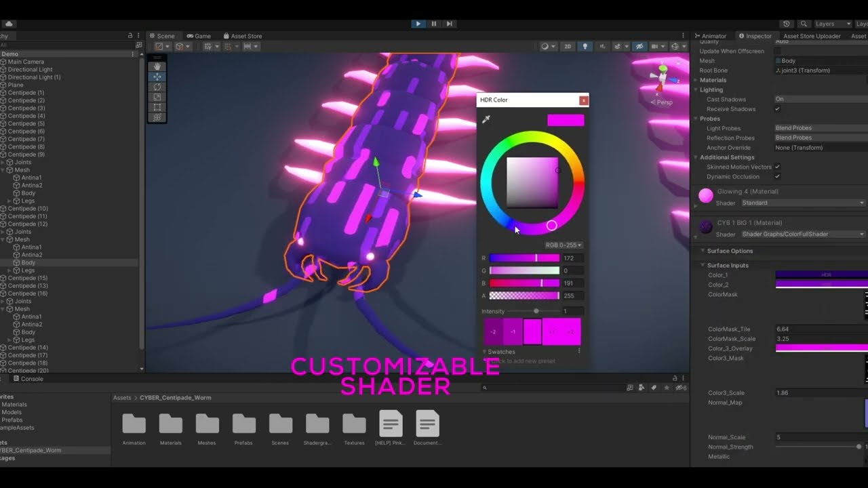
Task: Open the Animation folder
Action: click(134, 428)
